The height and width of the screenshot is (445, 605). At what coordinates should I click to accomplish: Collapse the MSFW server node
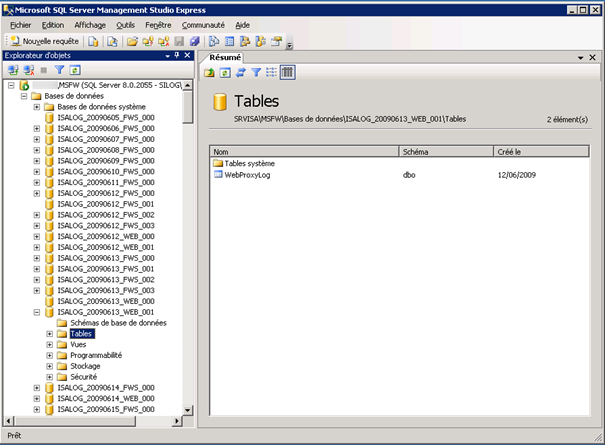[11, 85]
